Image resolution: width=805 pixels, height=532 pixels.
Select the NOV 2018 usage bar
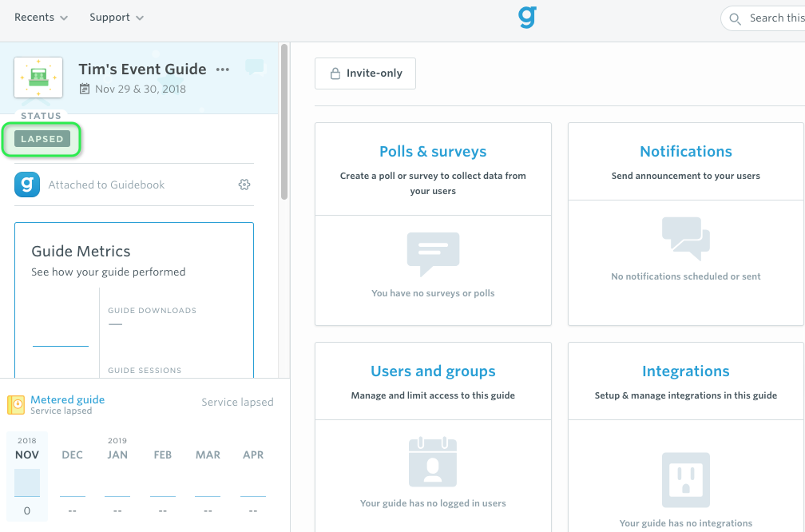pyautogui.click(x=27, y=482)
